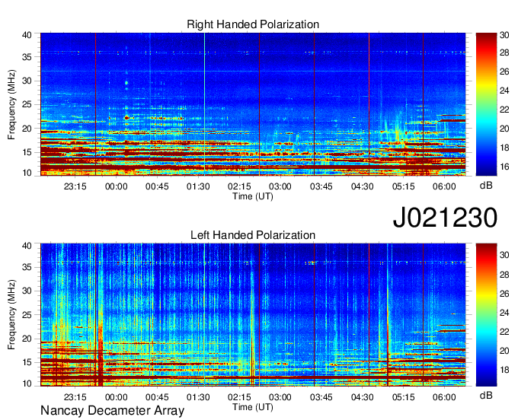
Task: Click the dB label under upper colorbar
Action: click(x=486, y=186)
